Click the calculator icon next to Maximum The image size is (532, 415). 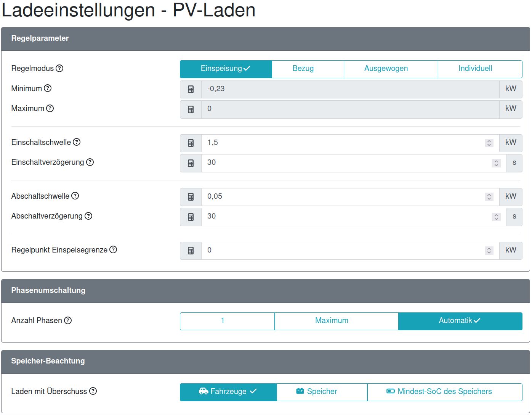point(190,109)
